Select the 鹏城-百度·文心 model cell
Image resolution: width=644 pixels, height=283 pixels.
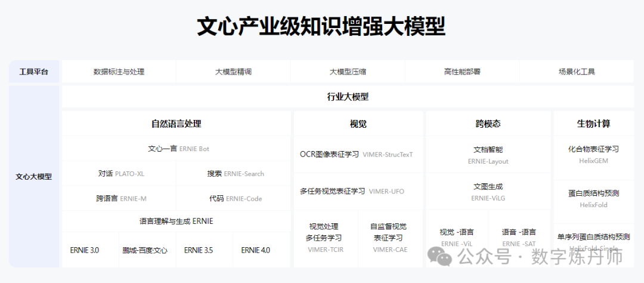point(147,250)
